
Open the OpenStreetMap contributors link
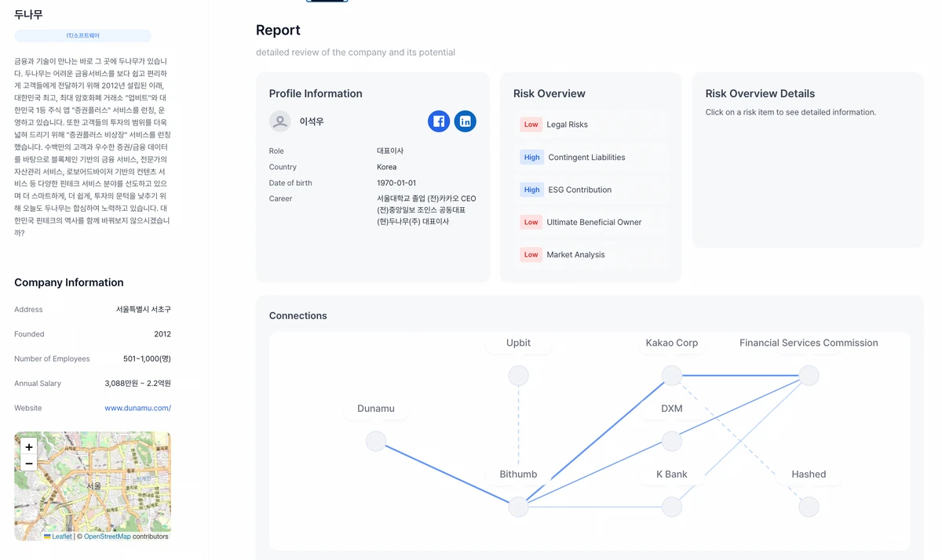108,536
